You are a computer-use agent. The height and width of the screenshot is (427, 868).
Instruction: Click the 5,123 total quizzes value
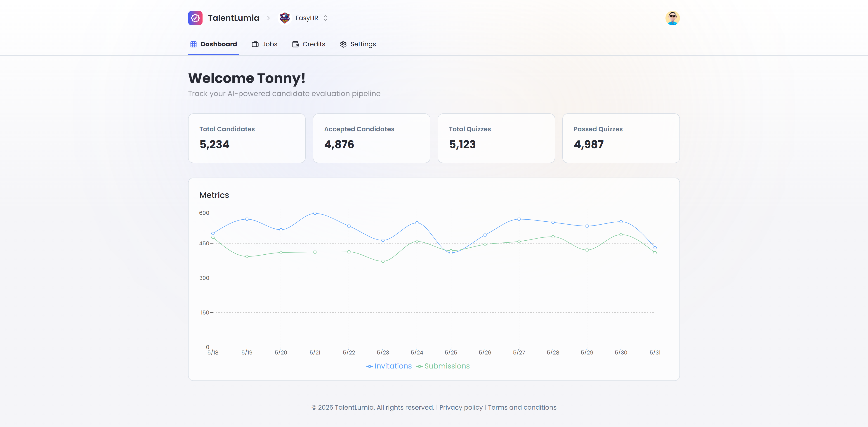[x=462, y=144]
